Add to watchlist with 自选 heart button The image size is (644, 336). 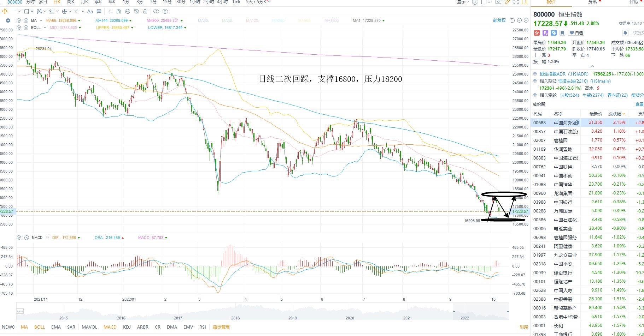point(576,33)
